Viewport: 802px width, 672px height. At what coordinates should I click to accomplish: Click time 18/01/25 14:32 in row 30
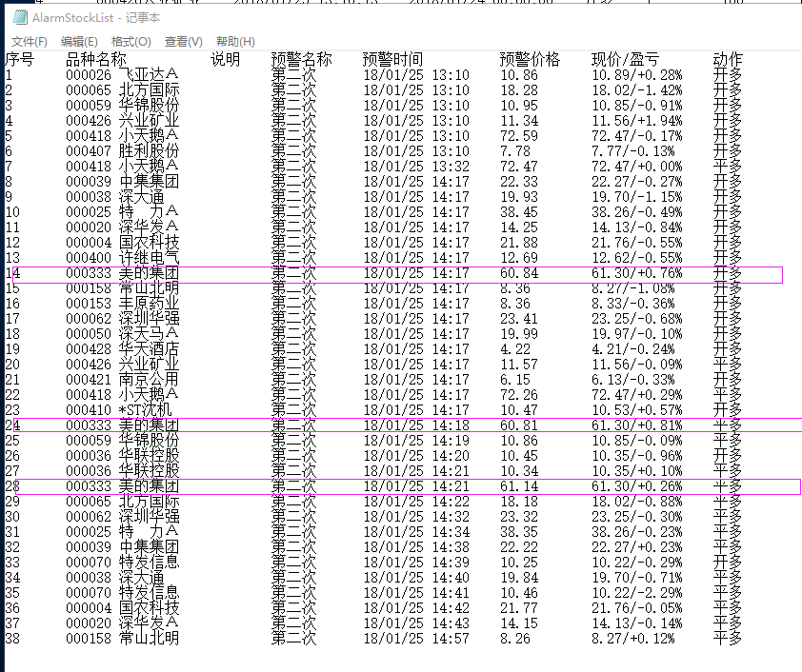coord(416,517)
